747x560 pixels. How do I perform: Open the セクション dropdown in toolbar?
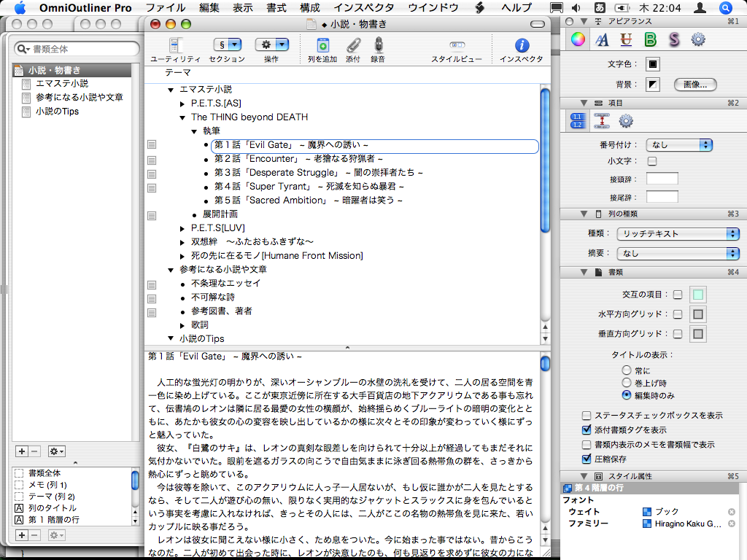coord(228,44)
